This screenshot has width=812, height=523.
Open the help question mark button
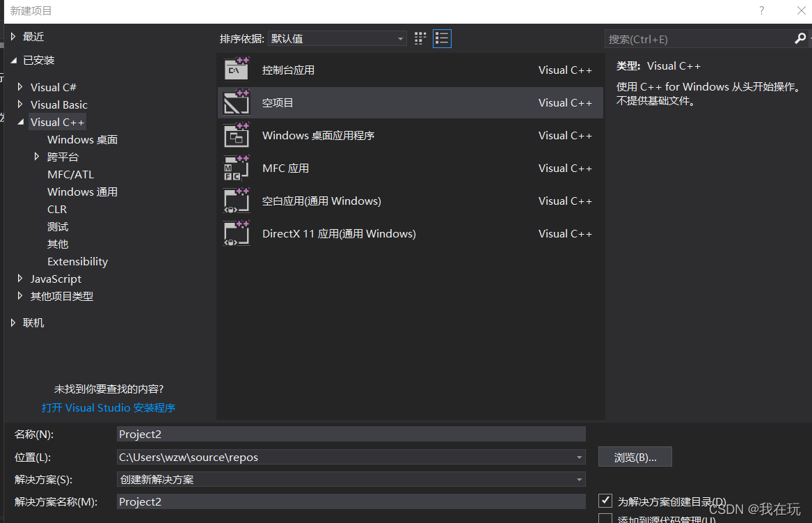761,10
